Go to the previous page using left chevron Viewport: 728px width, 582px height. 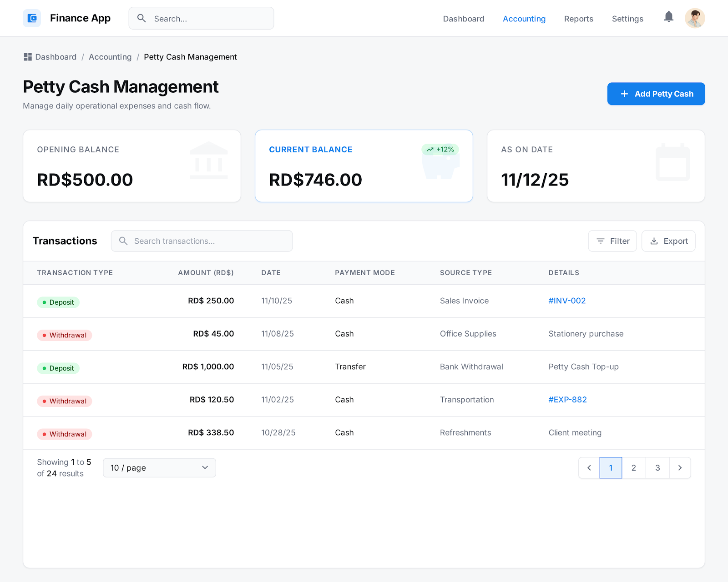coord(589,468)
